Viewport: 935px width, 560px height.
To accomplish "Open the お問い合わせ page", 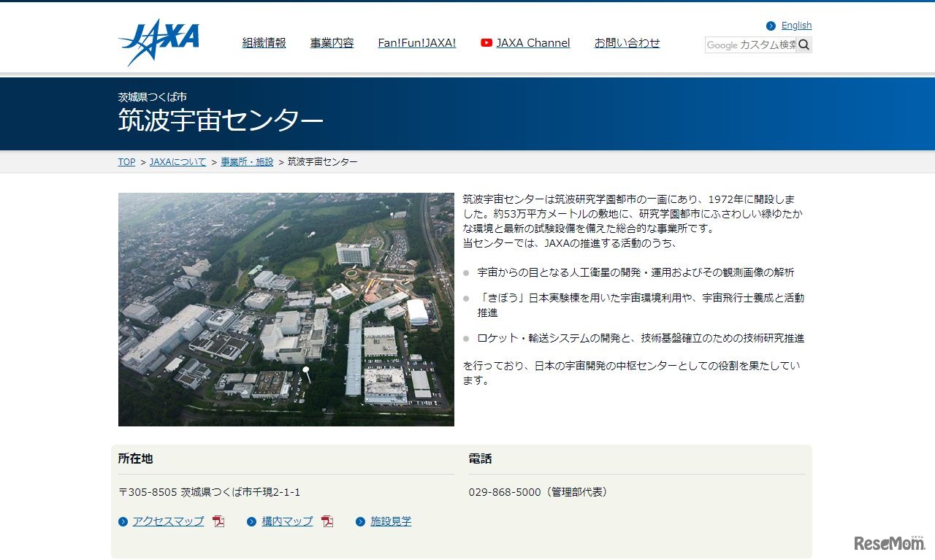I will [x=627, y=43].
